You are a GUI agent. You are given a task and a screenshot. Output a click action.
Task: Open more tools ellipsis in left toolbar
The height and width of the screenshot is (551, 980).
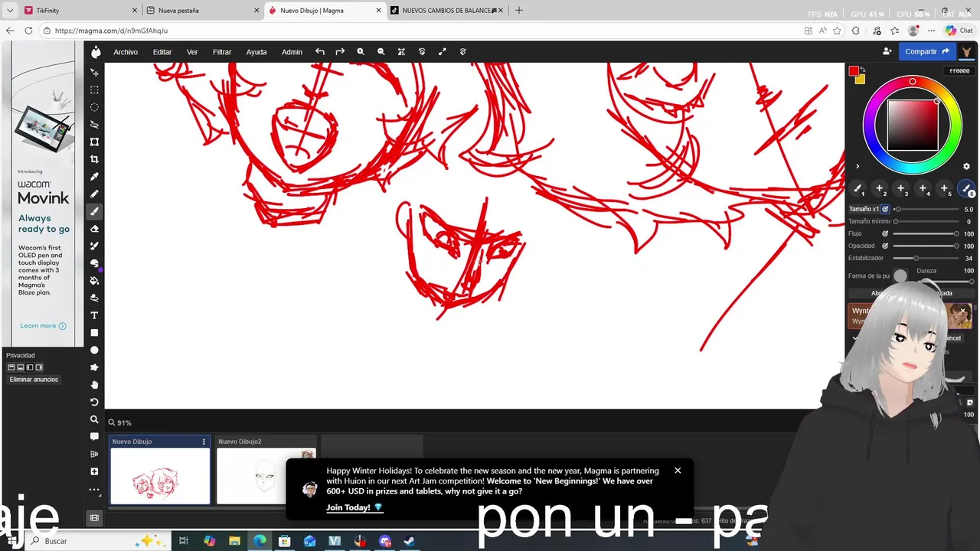pos(95,489)
